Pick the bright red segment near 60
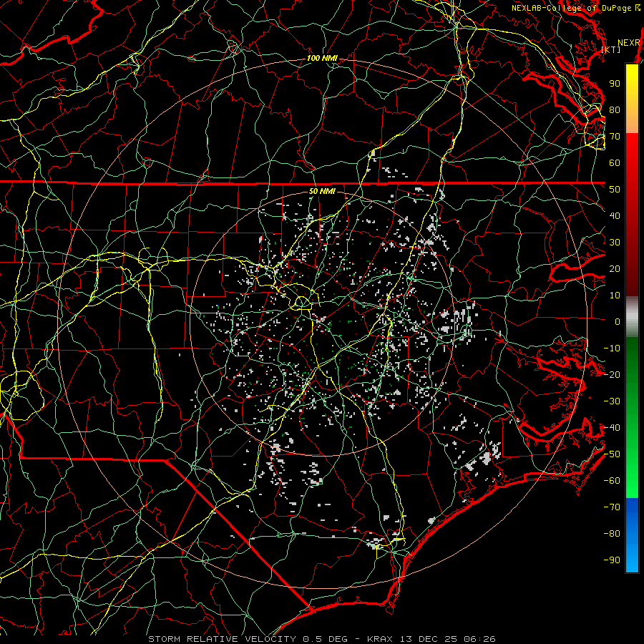The height and width of the screenshot is (644, 644). click(632, 154)
